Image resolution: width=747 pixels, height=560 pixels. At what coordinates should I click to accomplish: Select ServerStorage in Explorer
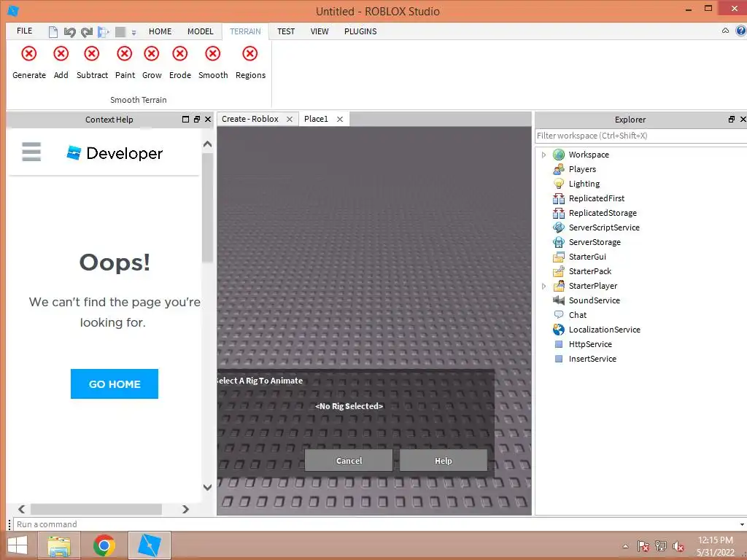click(594, 242)
